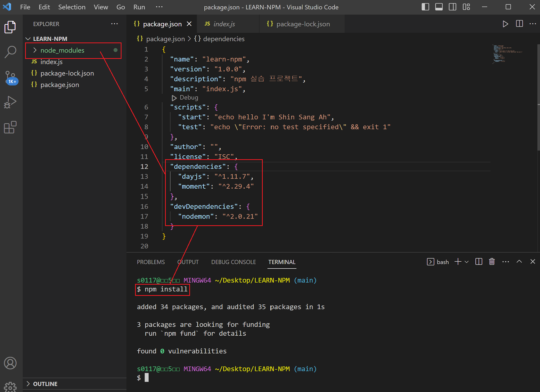Open the View menu
Screen dimensions: 540x392
[101, 7]
